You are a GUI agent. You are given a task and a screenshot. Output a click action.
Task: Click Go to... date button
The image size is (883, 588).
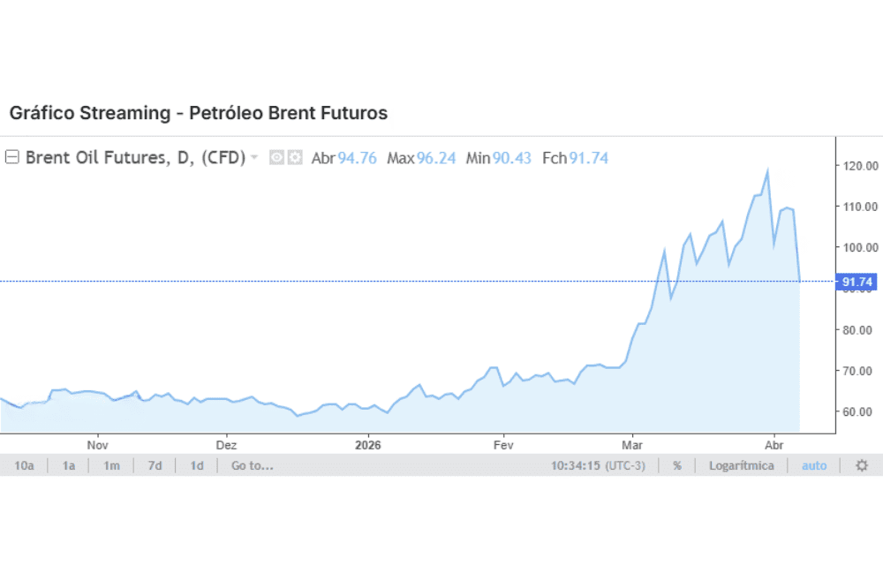tap(252, 465)
